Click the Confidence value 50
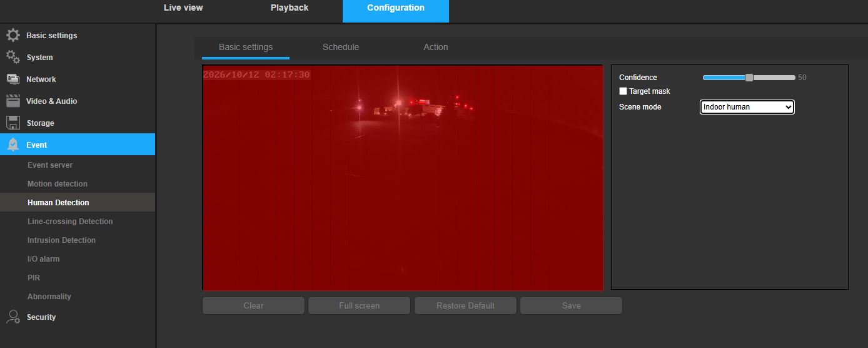The image size is (868, 348). 802,78
